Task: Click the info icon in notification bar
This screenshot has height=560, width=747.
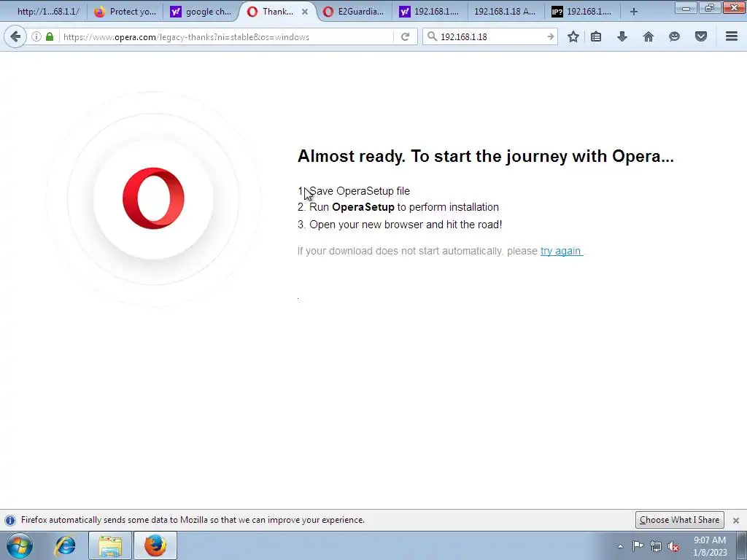Action: (10, 520)
